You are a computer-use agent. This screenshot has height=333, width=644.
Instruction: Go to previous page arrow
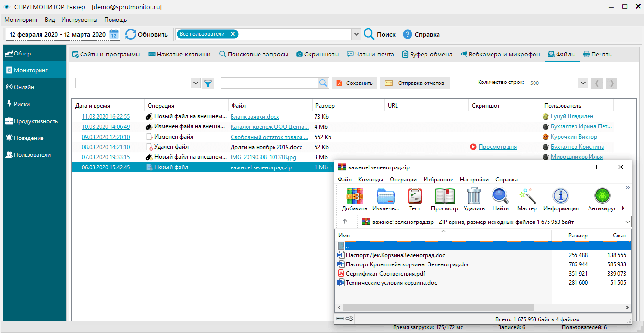click(597, 83)
